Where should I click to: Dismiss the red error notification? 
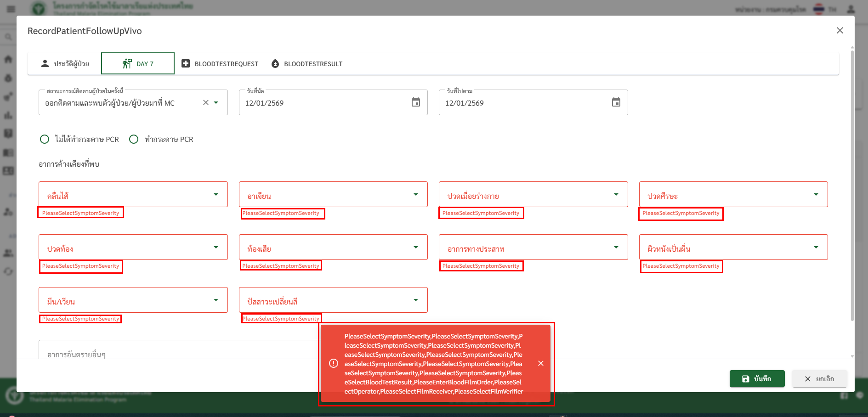pyautogui.click(x=540, y=363)
